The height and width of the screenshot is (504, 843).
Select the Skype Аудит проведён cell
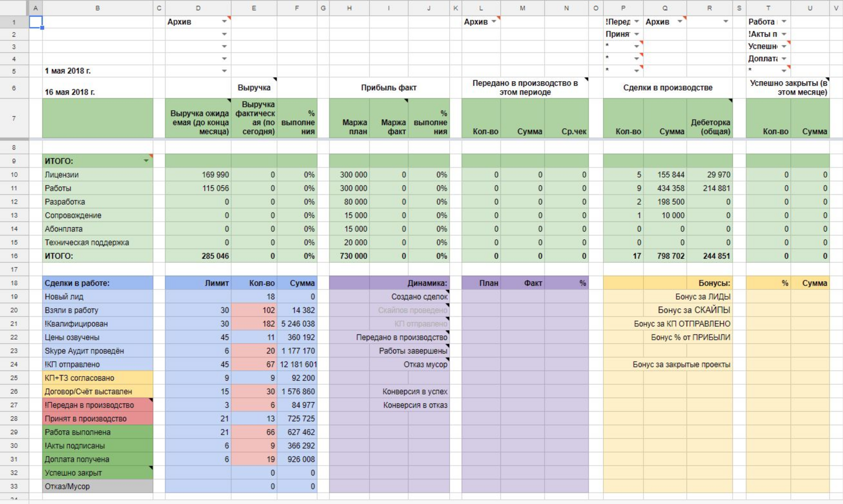pos(97,351)
